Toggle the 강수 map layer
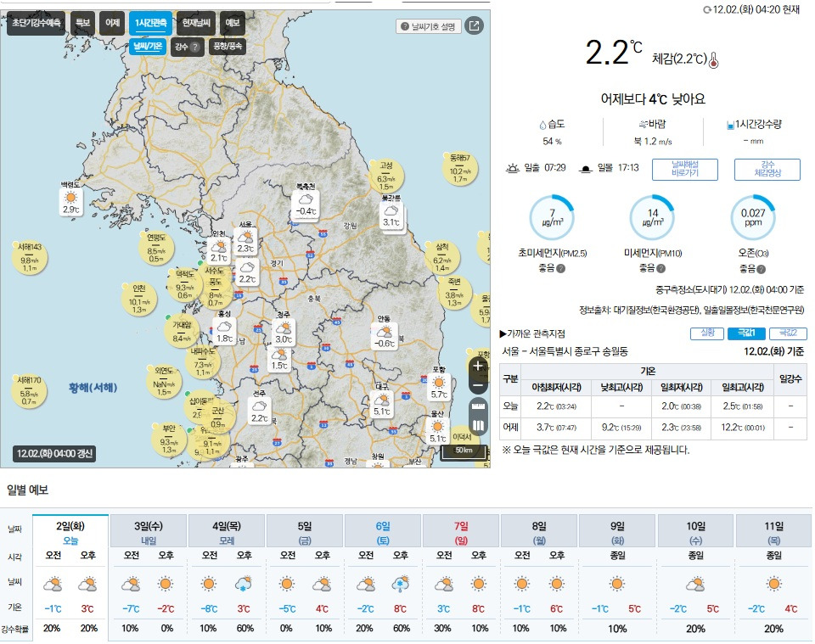This screenshot has height=644, width=815. click(x=187, y=47)
